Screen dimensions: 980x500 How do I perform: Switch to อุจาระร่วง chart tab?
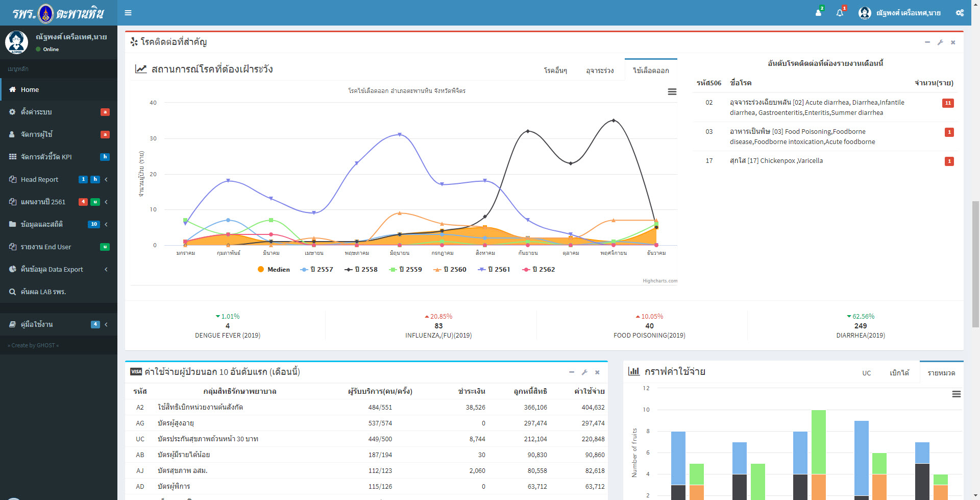(x=600, y=70)
